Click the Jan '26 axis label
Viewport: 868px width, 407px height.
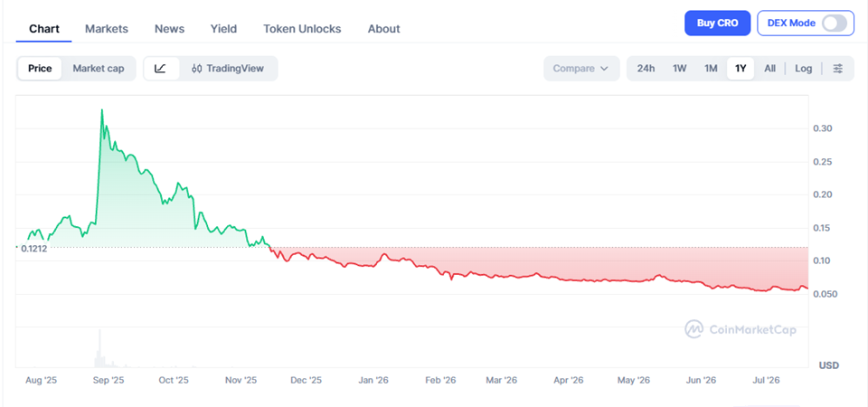(x=373, y=381)
